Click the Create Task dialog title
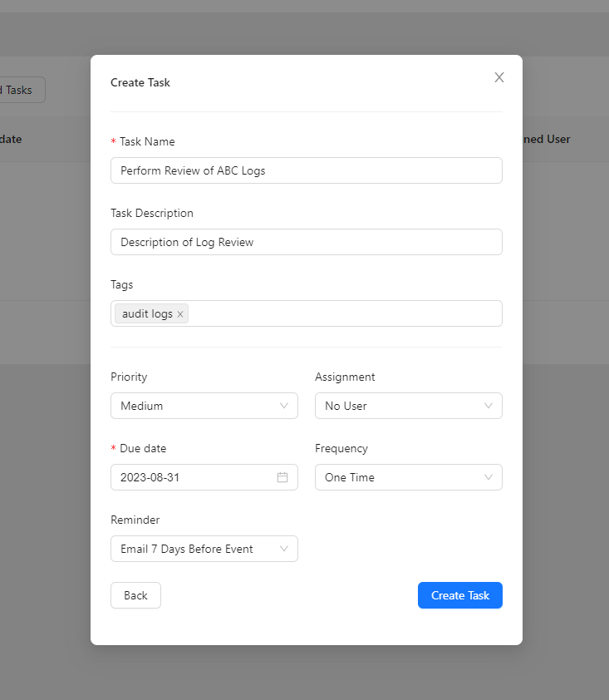Viewport: 609px width, 700px height. pyautogui.click(x=140, y=82)
